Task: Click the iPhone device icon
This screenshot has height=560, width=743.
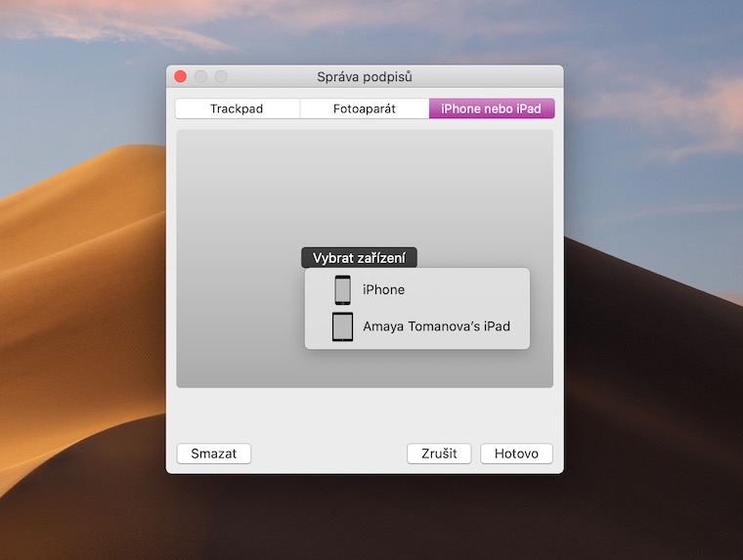Action: pos(342,289)
